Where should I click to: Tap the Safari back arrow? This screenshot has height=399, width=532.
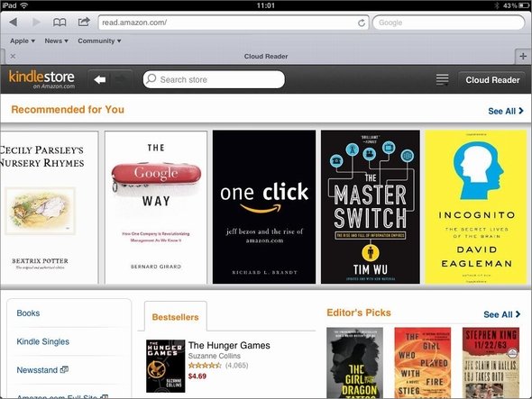pos(14,23)
